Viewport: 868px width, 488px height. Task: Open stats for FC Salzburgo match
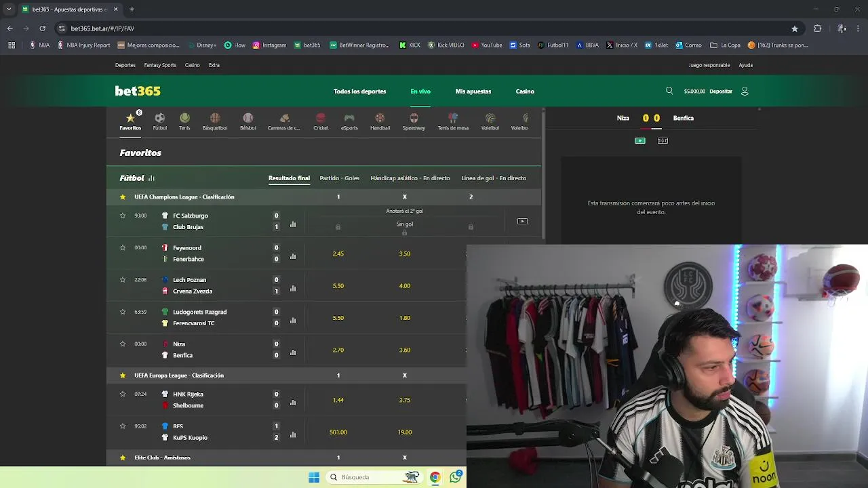coord(293,224)
